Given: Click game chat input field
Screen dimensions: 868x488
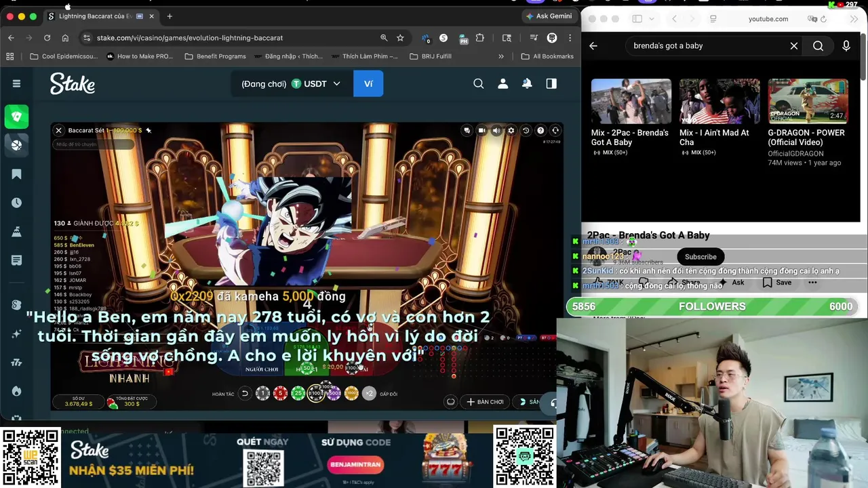Looking at the screenshot, I should pos(94,144).
